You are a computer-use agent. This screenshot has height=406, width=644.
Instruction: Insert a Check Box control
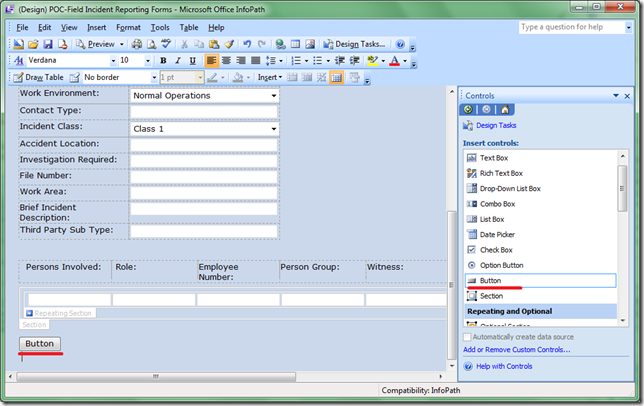496,250
